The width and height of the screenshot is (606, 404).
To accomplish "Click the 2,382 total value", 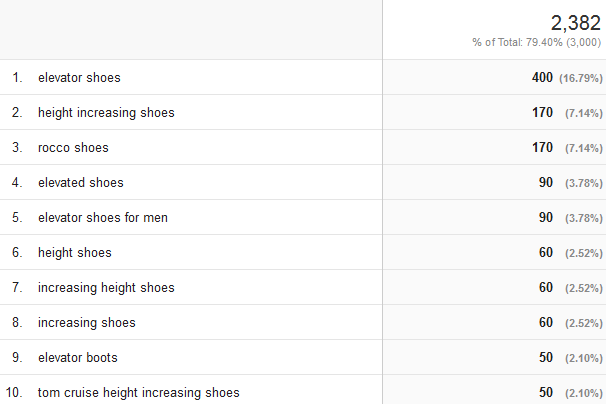I will [576, 22].
